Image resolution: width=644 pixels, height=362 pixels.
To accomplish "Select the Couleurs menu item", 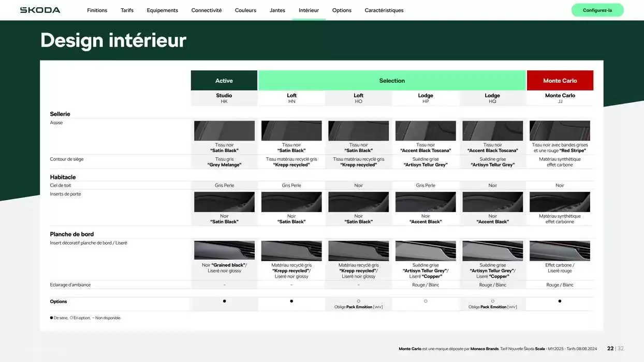I will 245,10.
